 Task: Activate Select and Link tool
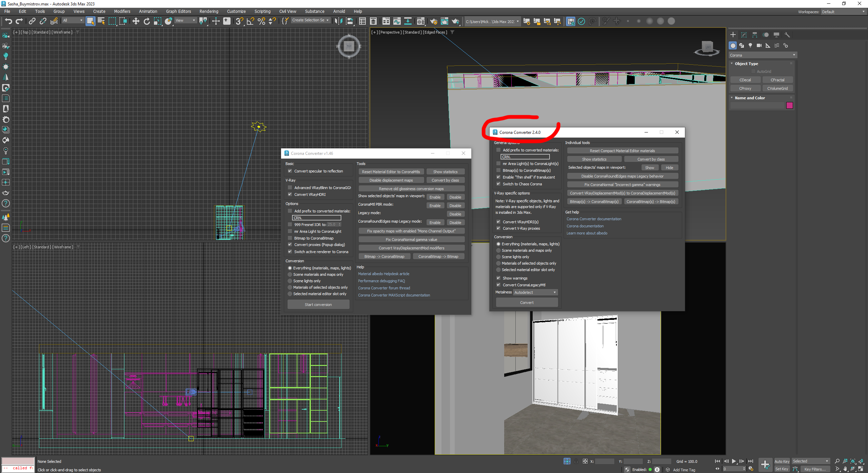[32, 21]
